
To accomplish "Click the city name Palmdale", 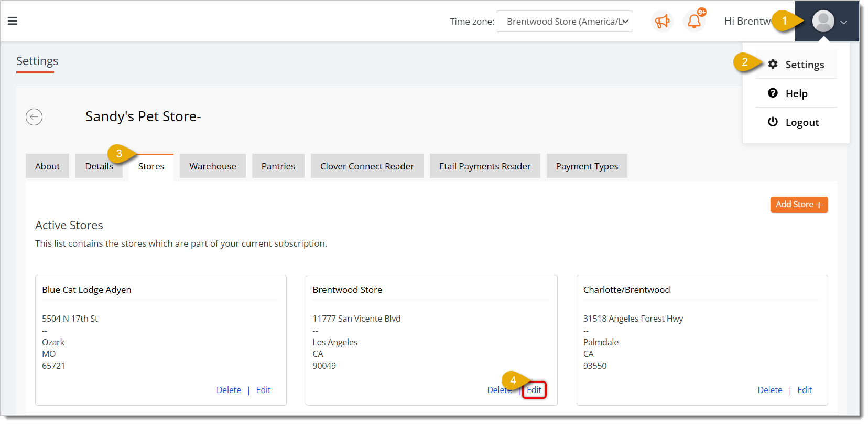I will click(601, 342).
